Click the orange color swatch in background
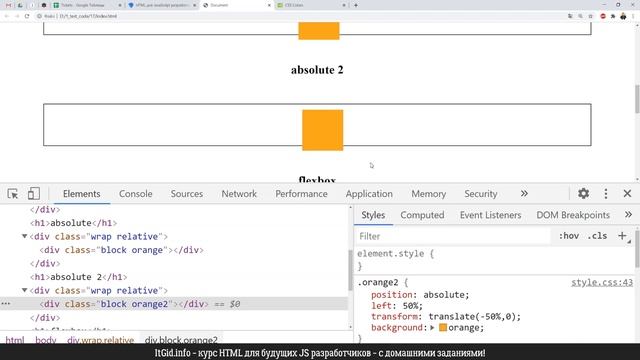Image resolution: width=640 pixels, height=360 pixels. tap(443, 327)
